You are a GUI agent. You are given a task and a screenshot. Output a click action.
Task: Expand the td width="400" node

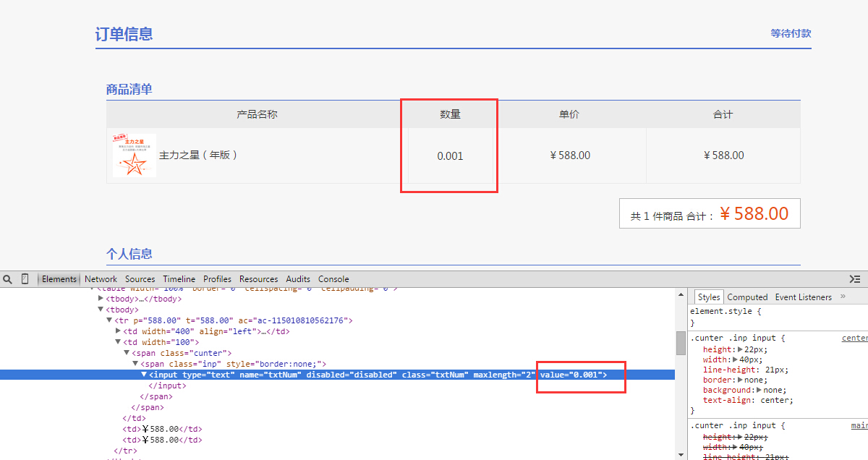tap(119, 331)
